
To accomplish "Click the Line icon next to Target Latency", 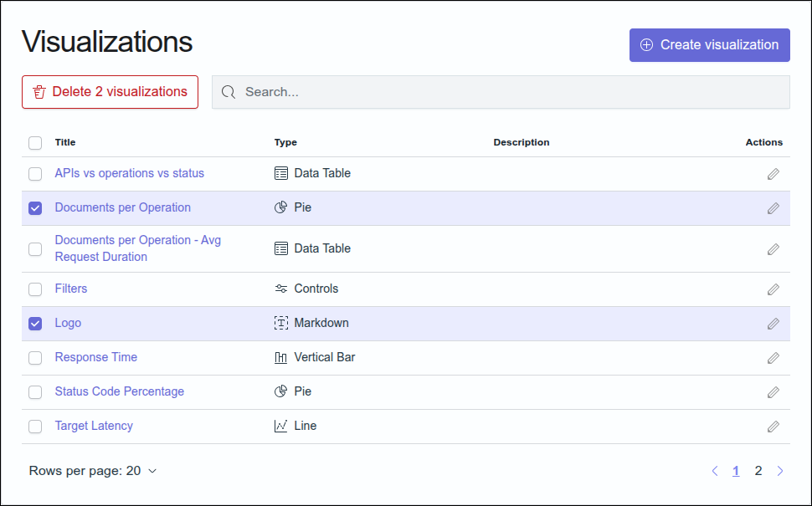I will pos(281,426).
